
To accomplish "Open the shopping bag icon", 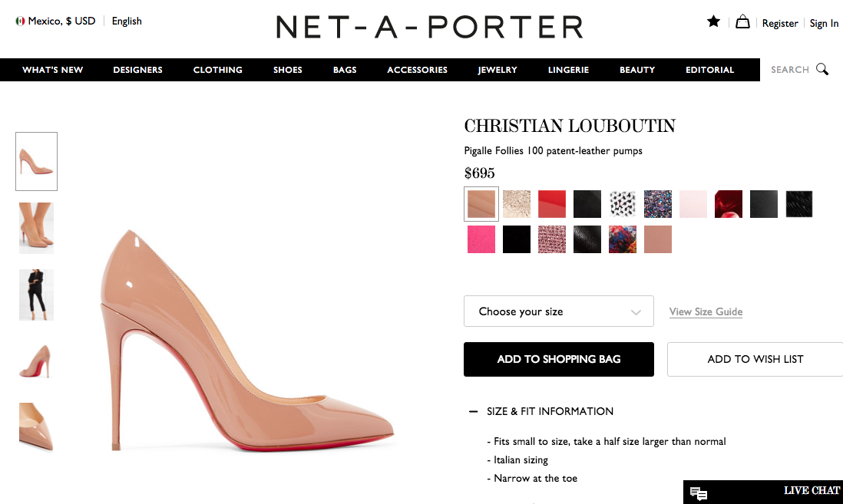I will 742,22.
